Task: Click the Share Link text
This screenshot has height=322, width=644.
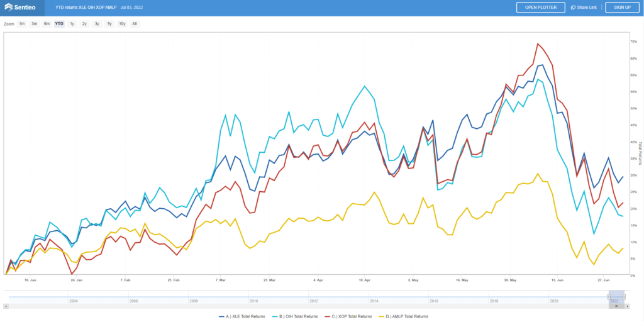Action: (587, 8)
